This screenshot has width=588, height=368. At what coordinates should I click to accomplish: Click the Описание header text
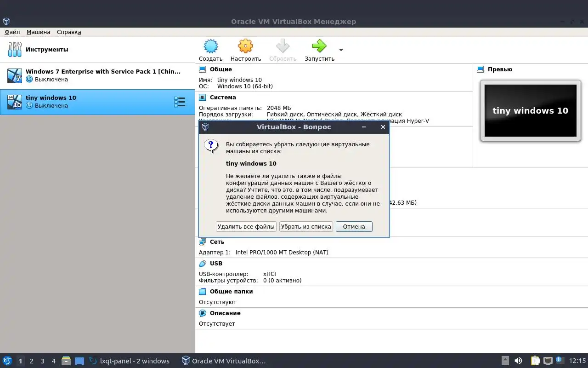point(225,313)
